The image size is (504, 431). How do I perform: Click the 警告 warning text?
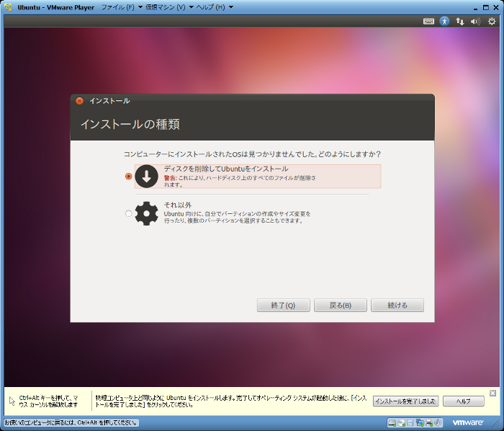pos(170,178)
